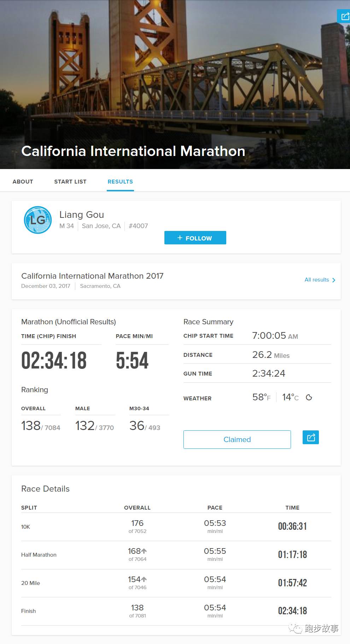Click the weather condition moon icon
This screenshot has height=644, width=350.
click(x=309, y=398)
